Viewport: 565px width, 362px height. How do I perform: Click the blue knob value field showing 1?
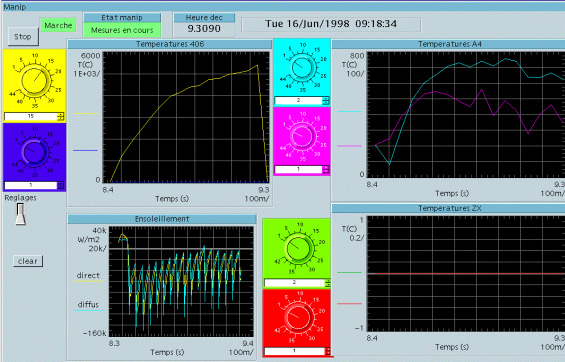31,186
